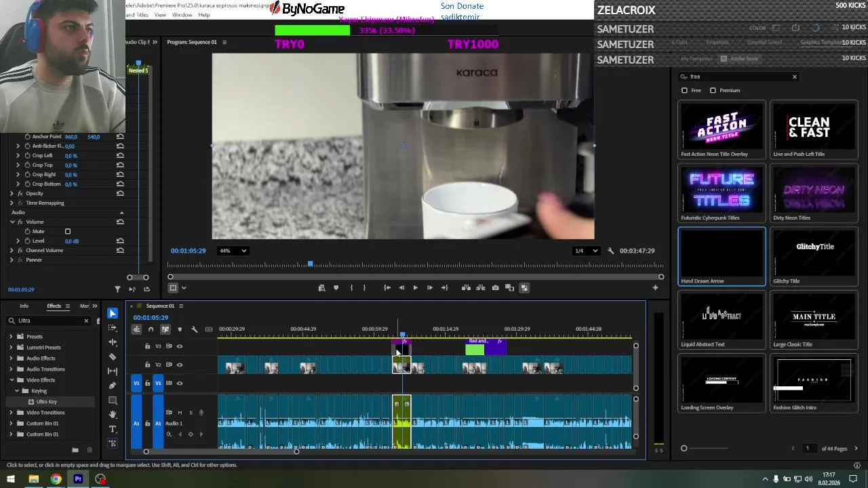This screenshot has height=488, width=868.
Task: Open the zoom level 44% dropdown
Action: (x=233, y=251)
